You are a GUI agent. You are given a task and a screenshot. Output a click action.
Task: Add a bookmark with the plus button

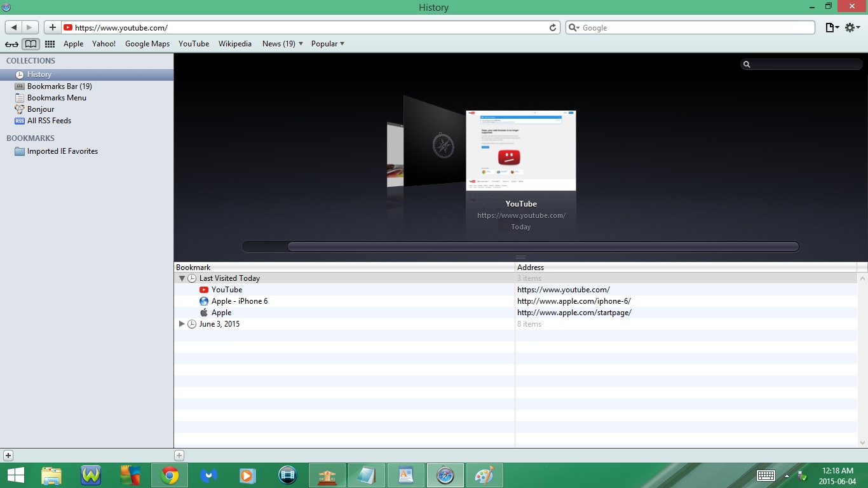(x=53, y=27)
